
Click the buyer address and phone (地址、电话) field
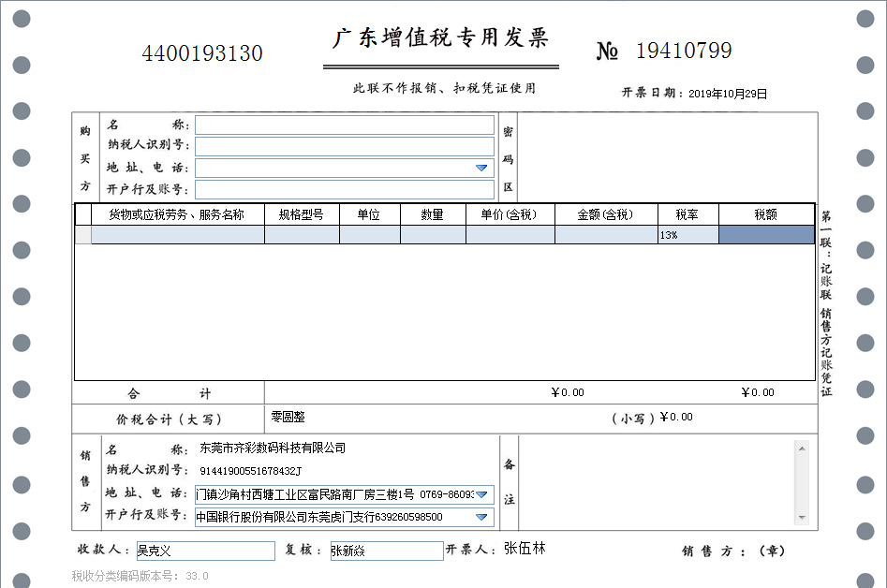345,168
